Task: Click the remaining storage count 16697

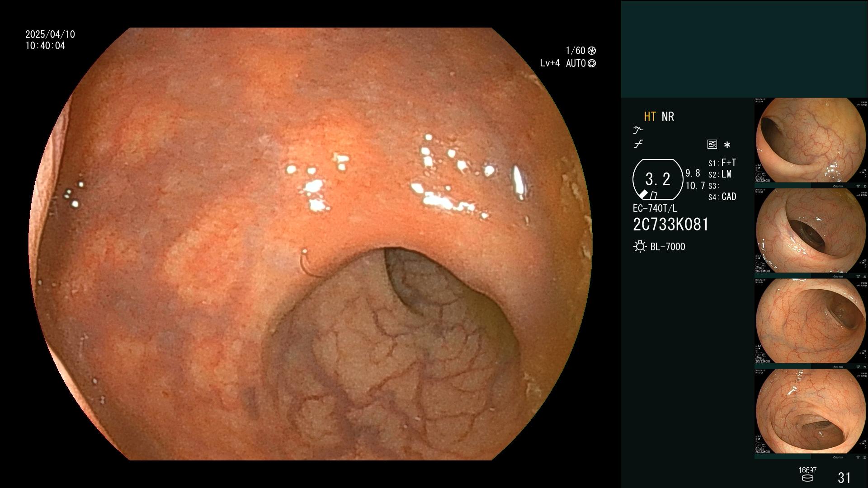Action: pyautogui.click(x=807, y=470)
